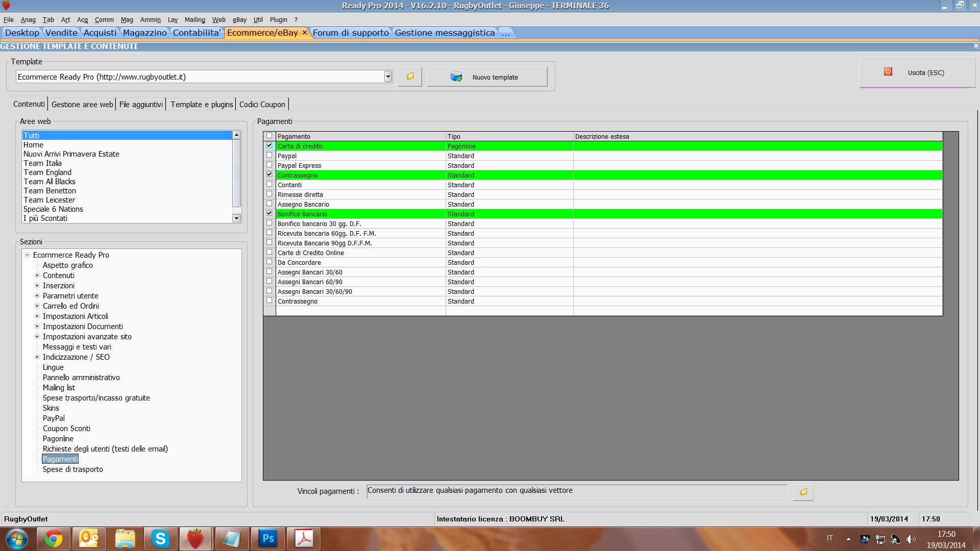Check the Da Concordare payment checkbox
The image size is (980, 551).
(269, 262)
